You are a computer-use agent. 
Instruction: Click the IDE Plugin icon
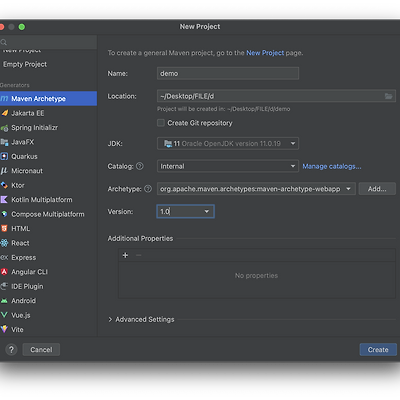click(x=4, y=286)
